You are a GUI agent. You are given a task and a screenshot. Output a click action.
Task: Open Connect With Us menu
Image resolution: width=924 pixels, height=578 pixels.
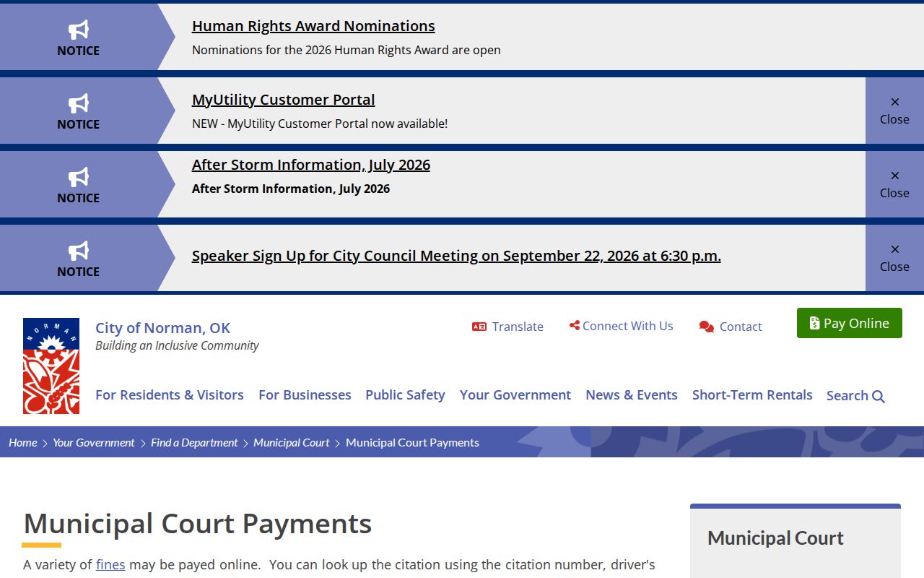627,326
